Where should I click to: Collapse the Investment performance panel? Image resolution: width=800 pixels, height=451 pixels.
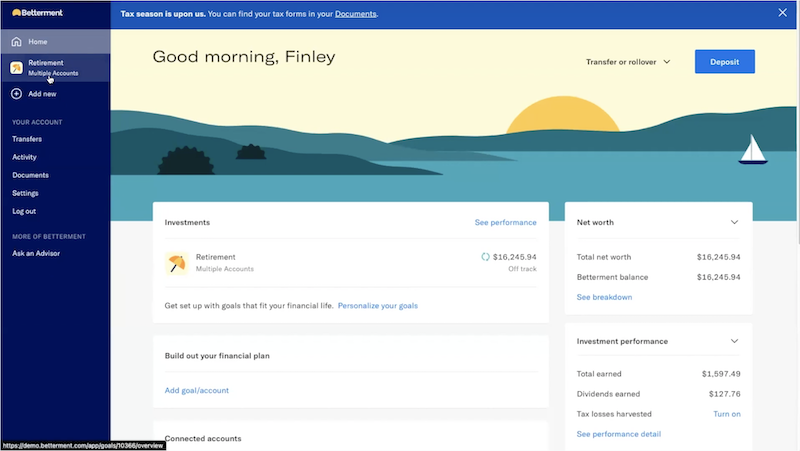click(734, 341)
